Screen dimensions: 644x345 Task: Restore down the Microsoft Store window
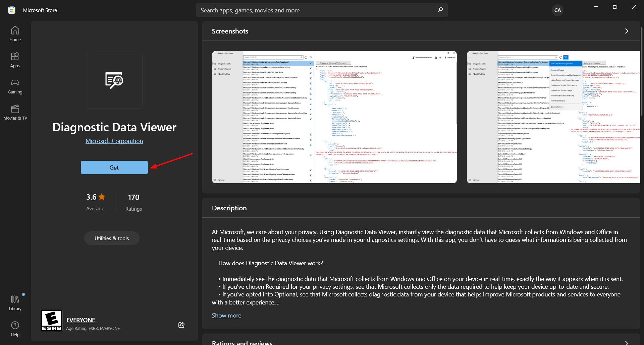[x=615, y=7]
